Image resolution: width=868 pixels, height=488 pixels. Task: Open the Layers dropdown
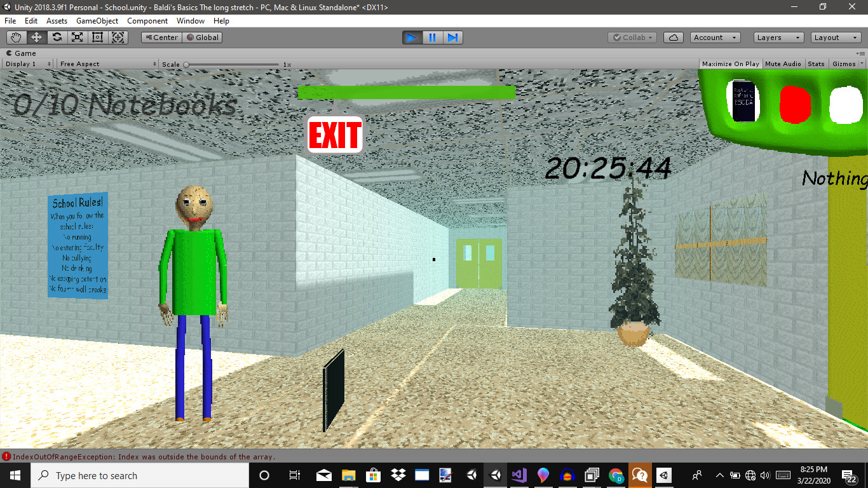[779, 37]
